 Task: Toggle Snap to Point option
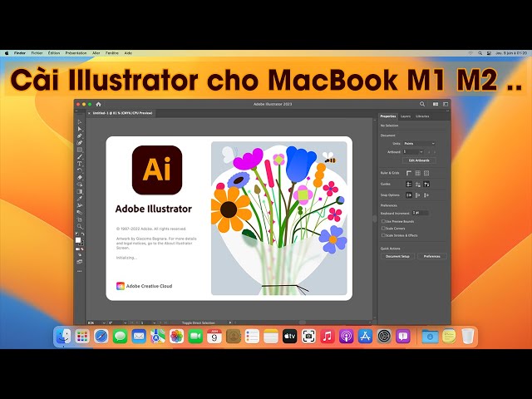point(409,195)
